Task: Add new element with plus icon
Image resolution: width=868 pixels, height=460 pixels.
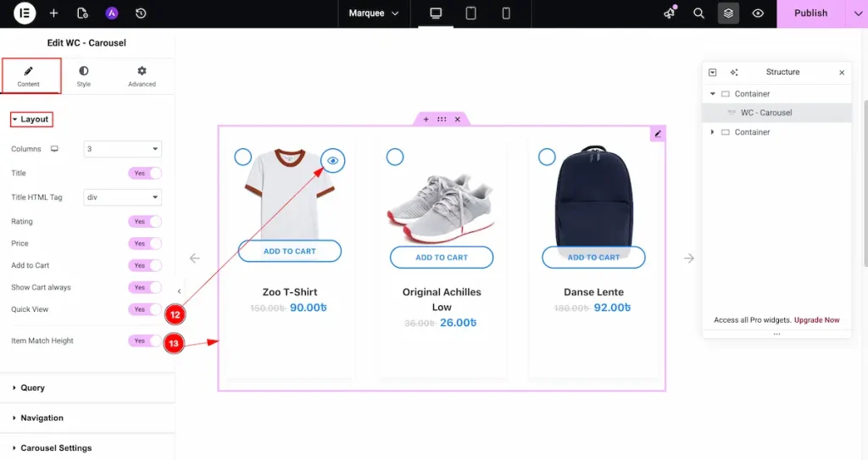Action: (53, 14)
